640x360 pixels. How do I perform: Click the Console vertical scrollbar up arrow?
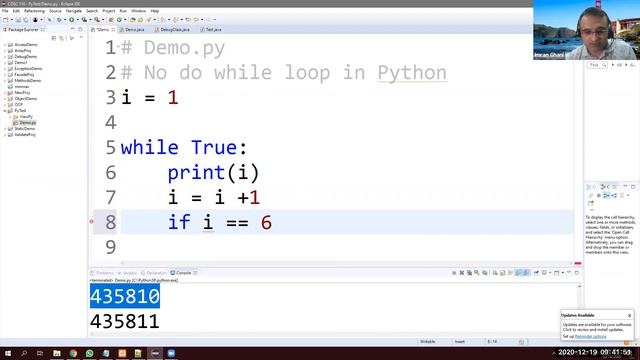coord(579,287)
